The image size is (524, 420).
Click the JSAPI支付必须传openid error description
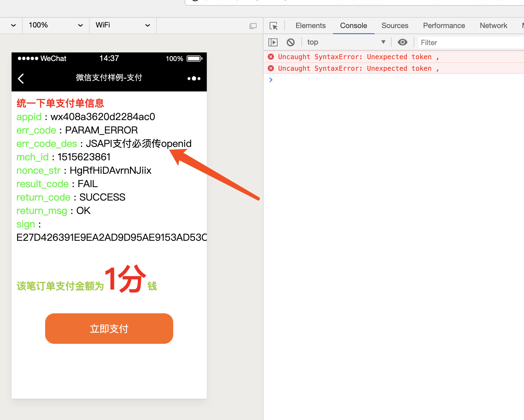point(139,144)
